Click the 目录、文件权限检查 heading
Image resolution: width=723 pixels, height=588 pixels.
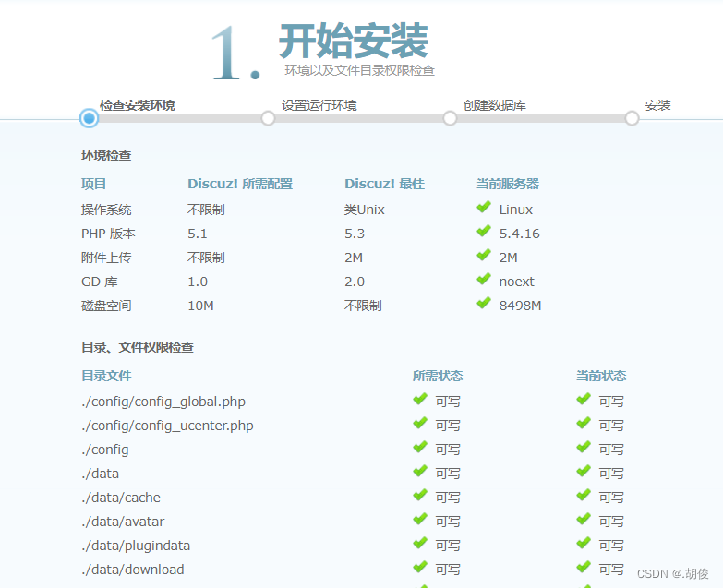pos(138,347)
